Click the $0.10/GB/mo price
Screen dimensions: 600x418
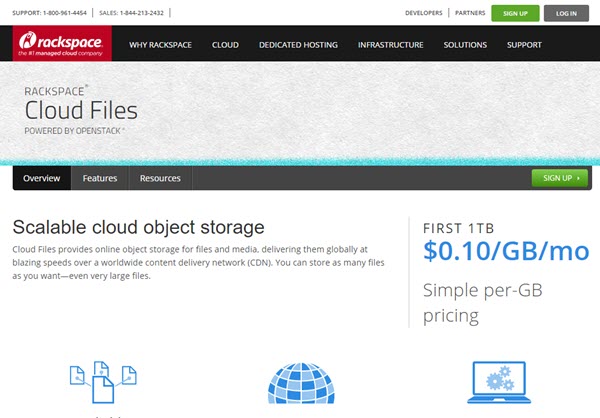point(506,251)
